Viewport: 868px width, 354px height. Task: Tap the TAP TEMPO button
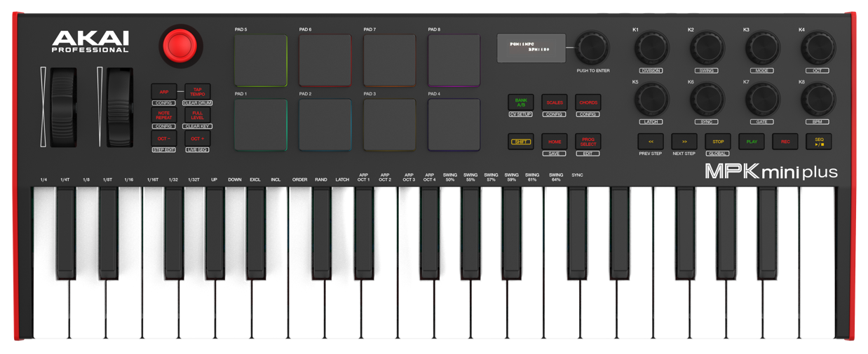pos(197,92)
